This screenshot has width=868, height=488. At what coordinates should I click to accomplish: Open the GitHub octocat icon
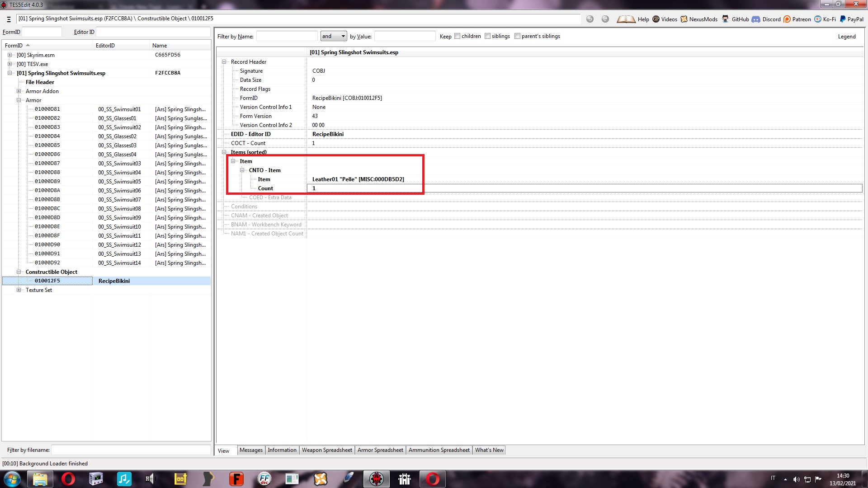[x=725, y=19]
